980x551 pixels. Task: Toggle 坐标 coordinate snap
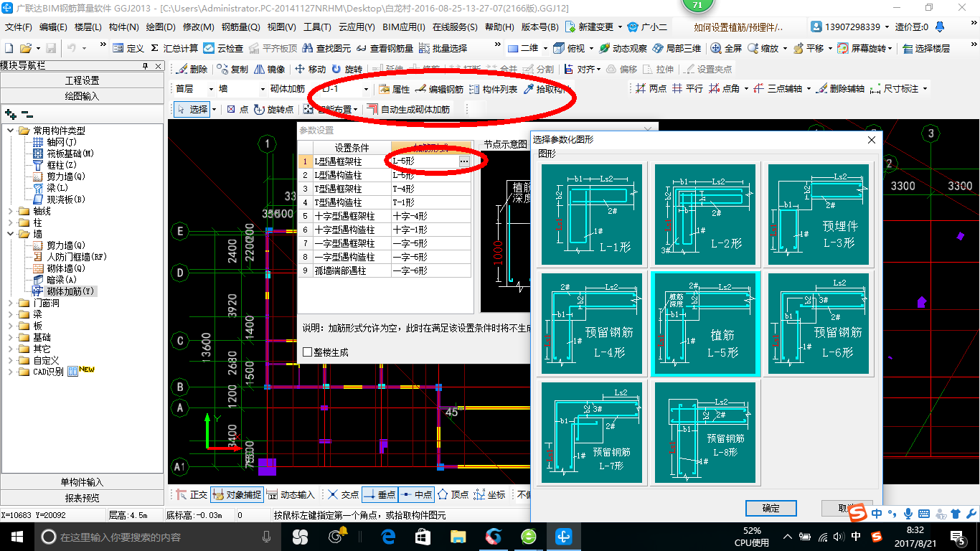(490, 494)
